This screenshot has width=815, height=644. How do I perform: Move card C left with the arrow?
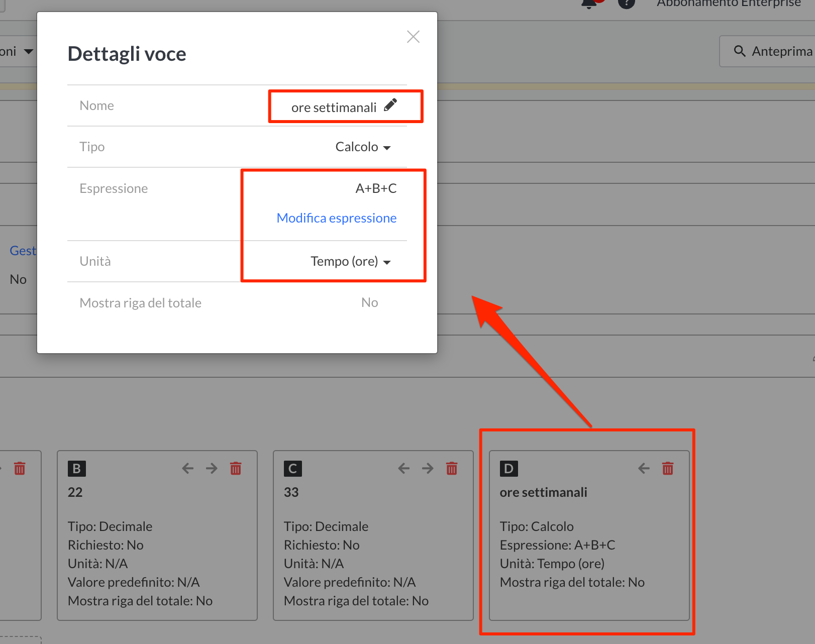404,469
